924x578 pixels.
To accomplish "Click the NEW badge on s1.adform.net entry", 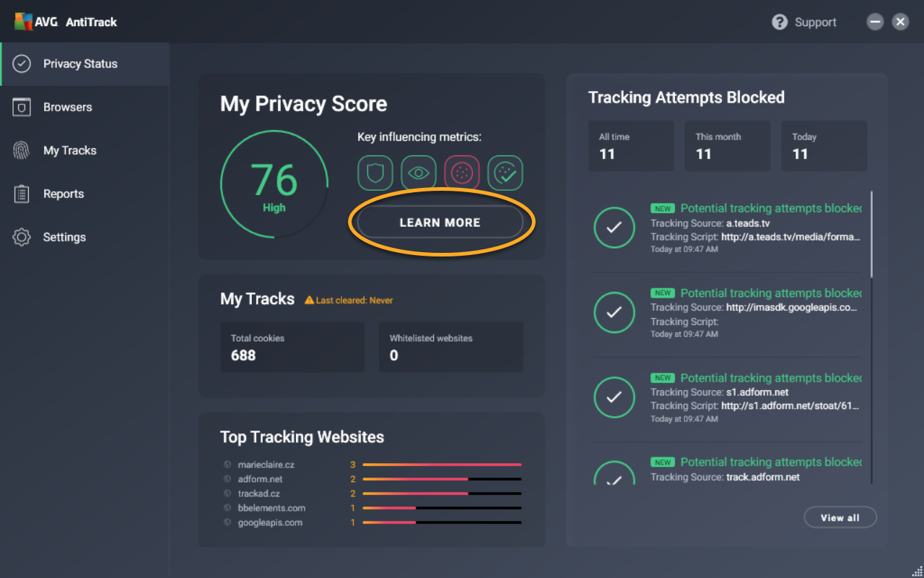I will [663, 378].
